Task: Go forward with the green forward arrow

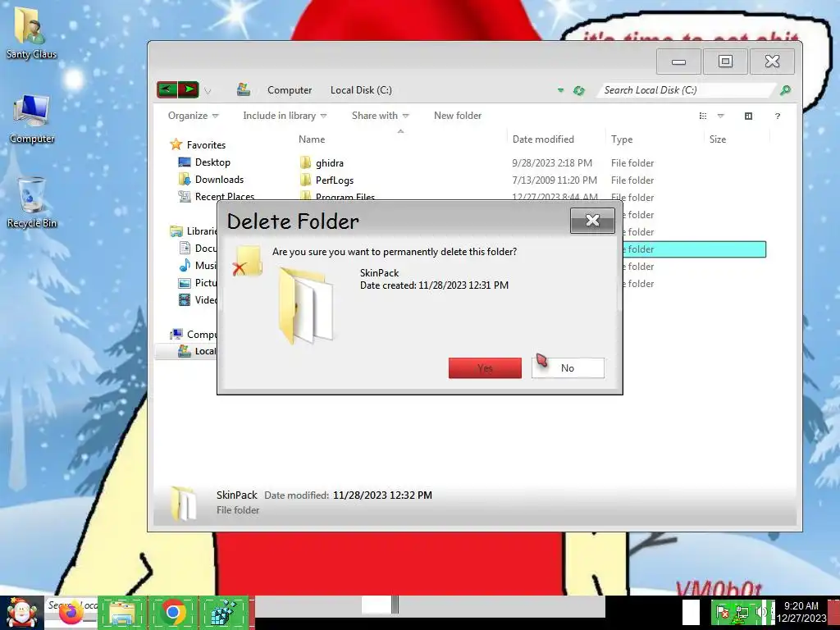Action: 188,89
